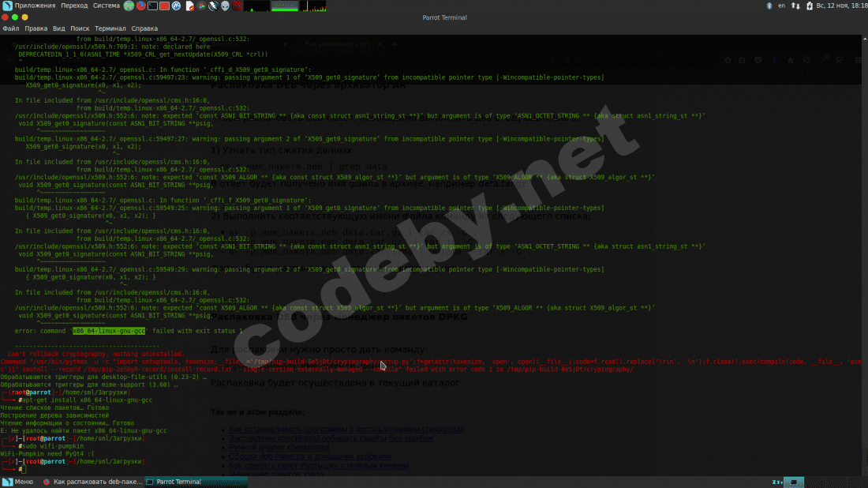Open the Файл terminal menu

click(x=10, y=28)
